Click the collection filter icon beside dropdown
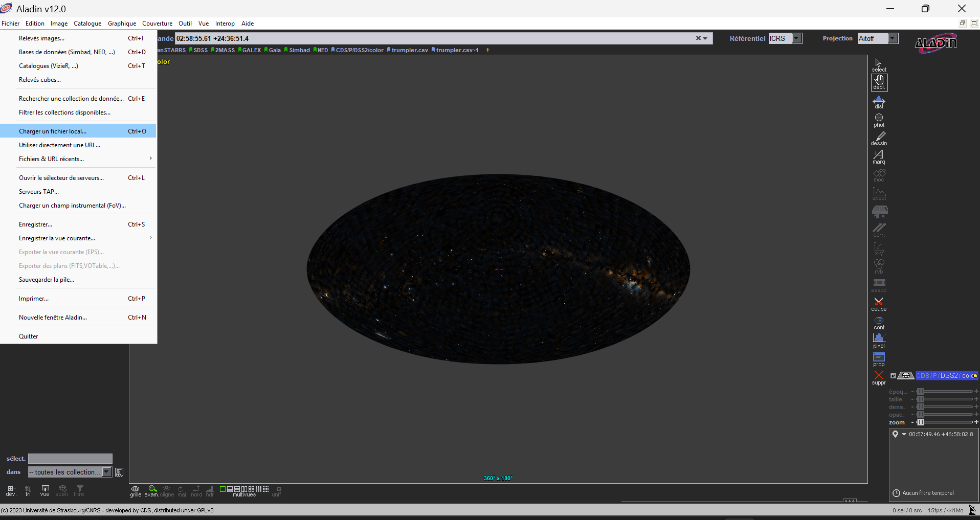 pos(119,472)
